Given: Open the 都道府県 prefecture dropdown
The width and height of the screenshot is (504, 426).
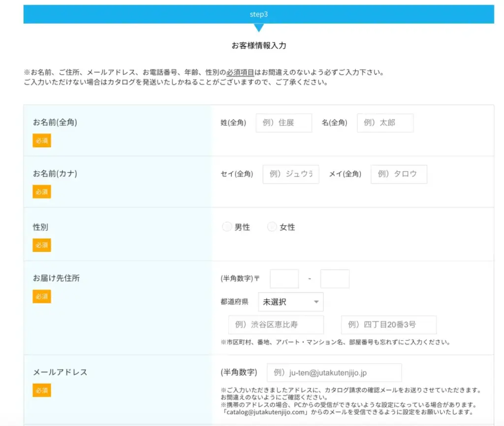Looking at the screenshot, I should 290,302.
